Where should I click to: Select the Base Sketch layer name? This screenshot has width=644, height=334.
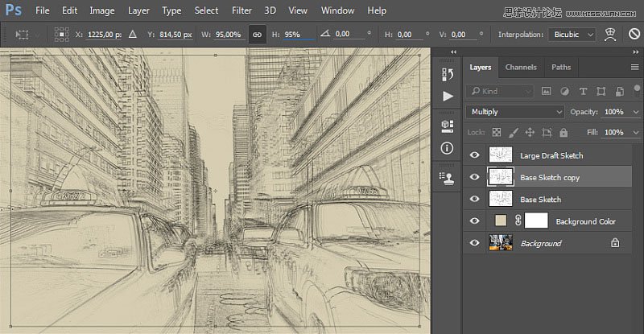pyautogui.click(x=540, y=200)
